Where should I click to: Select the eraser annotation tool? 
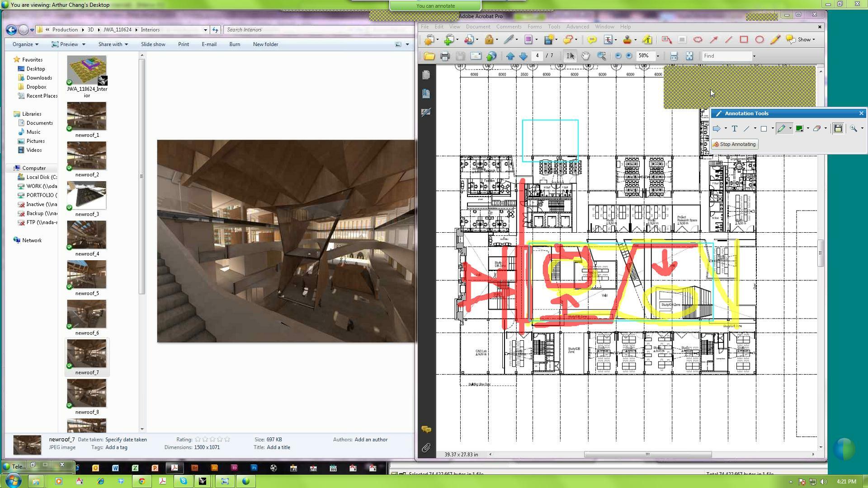point(817,129)
